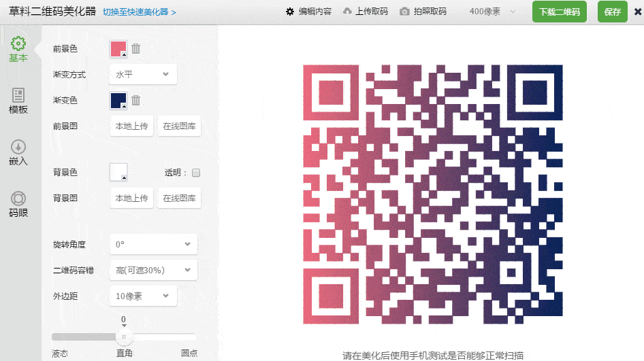Open the navy 渐变色 color swatch
This screenshot has width=644, height=361.
118,101
